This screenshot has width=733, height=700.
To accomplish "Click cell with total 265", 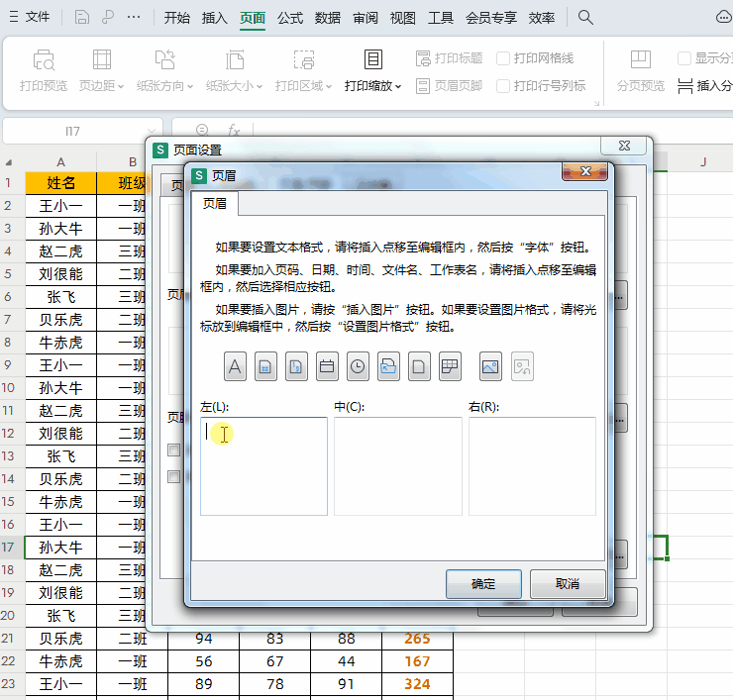I will [x=417, y=639].
